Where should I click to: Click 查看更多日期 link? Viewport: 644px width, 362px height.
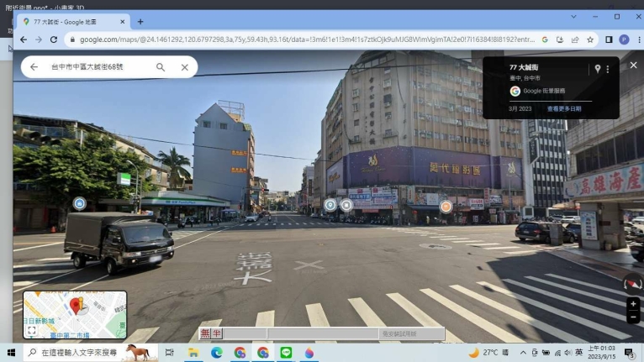coord(564,108)
